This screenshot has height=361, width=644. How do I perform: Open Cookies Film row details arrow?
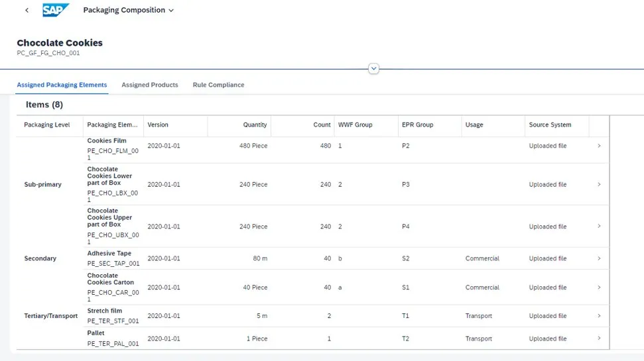(599, 146)
